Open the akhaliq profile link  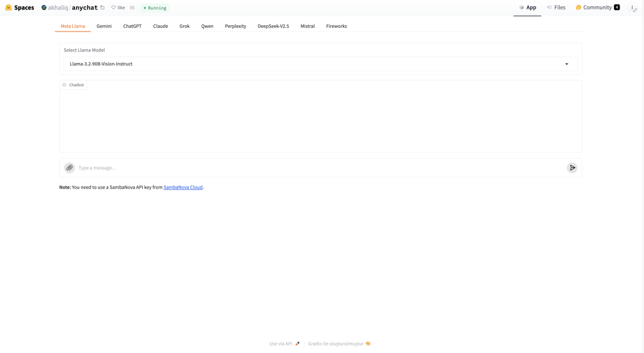(x=58, y=8)
